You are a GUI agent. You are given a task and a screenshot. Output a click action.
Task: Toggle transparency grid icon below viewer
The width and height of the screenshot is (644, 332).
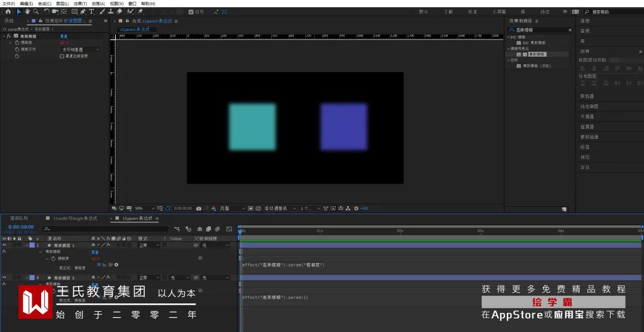pos(258,209)
